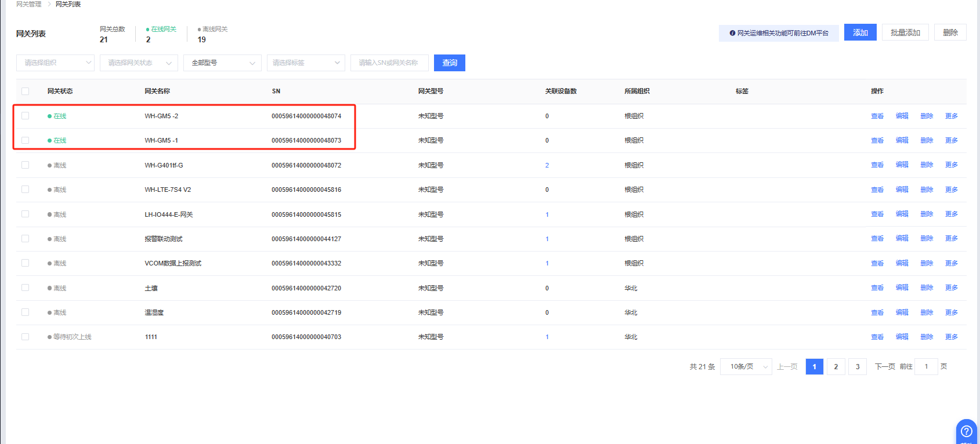This screenshot has width=980, height=444.
Task: Go to page 2 of gateway list
Action: coord(836,366)
